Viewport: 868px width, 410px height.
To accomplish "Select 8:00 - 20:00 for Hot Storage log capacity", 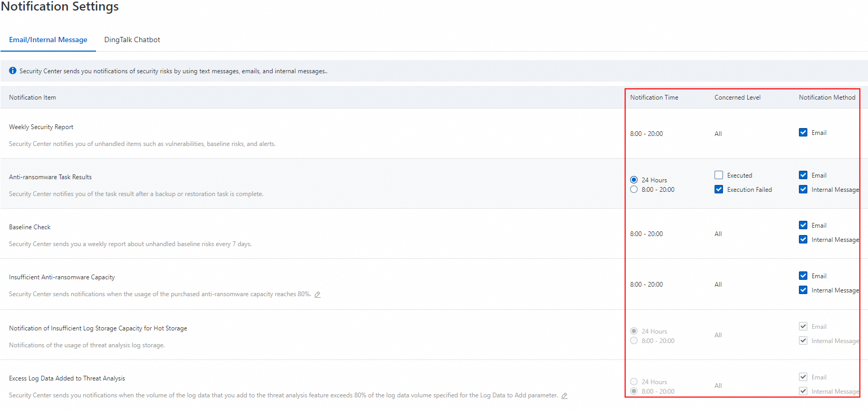I will tap(634, 340).
